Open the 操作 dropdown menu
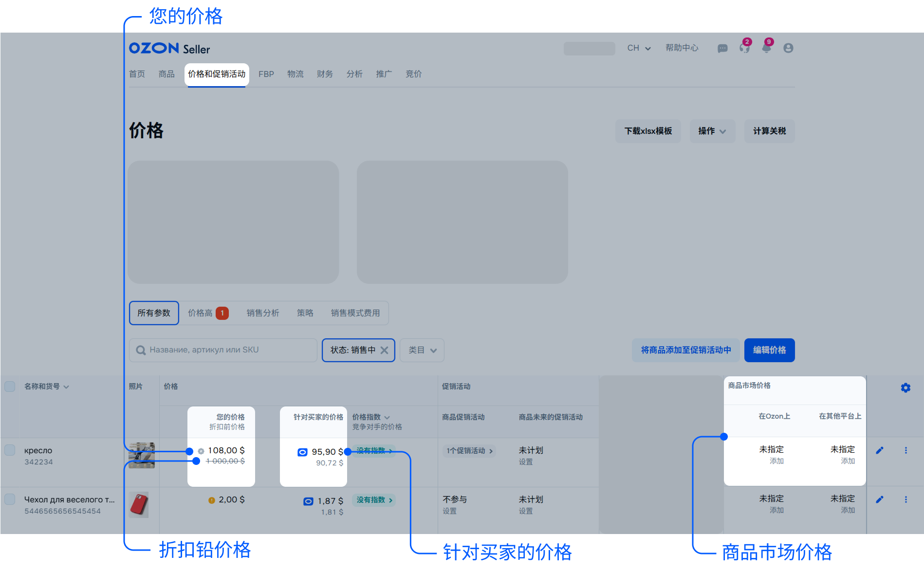The width and height of the screenshot is (924, 572). (x=712, y=131)
